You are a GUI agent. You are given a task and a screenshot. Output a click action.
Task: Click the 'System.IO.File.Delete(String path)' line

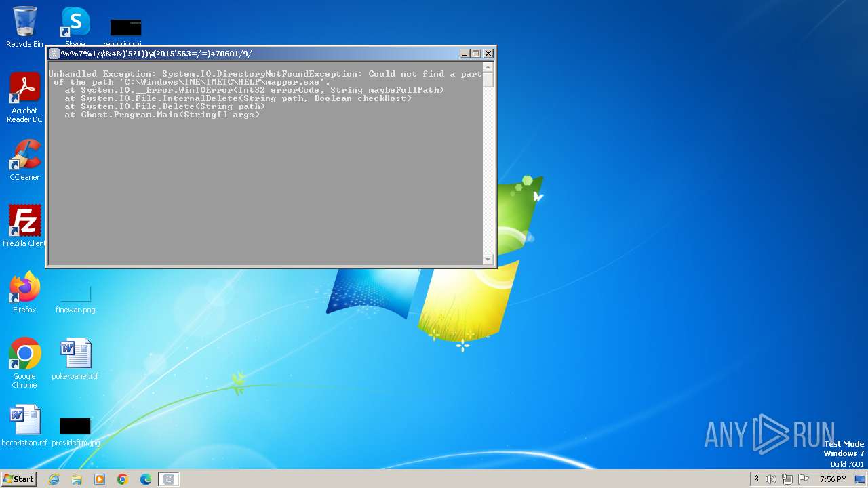click(165, 106)
